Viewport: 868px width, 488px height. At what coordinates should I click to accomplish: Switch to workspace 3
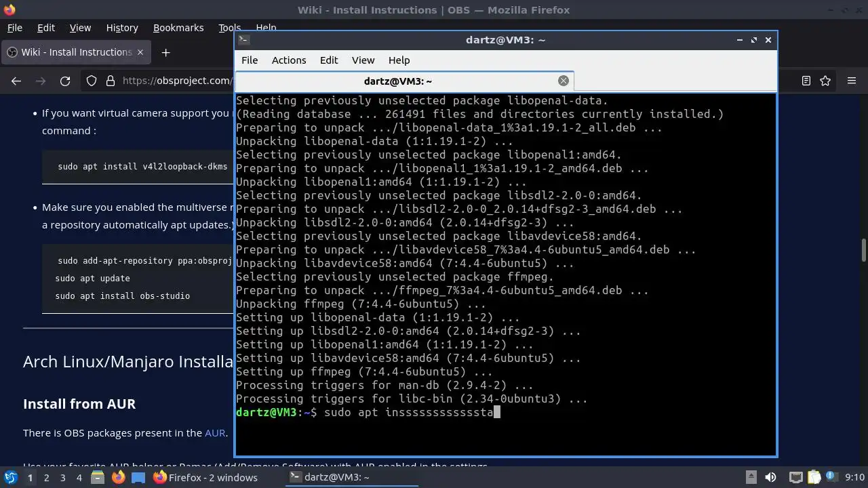tap(62, 477)
